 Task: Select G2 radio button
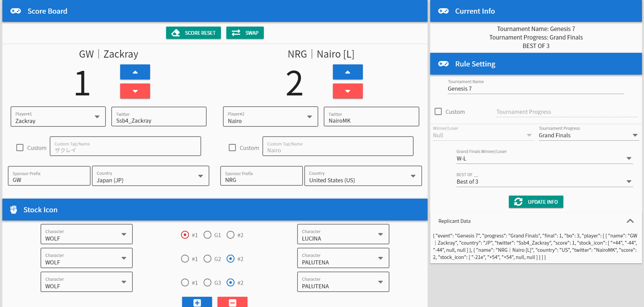point(207,259)
